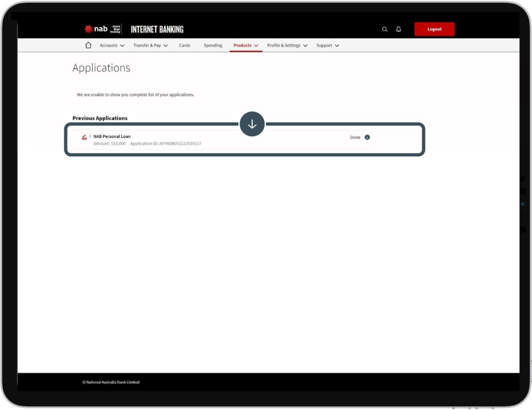Screen dimensions: 532x410
Task: Open the Transfer & Pay dropdown
Action: coord(150,45)
